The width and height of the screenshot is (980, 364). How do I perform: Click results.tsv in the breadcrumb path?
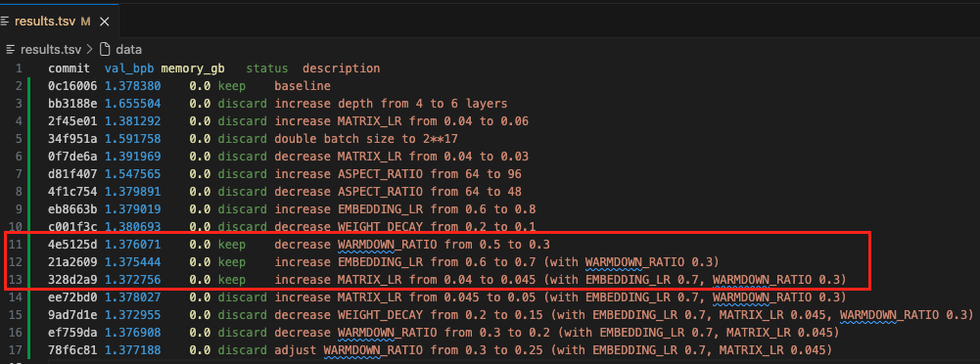click(x=49, y=49)
